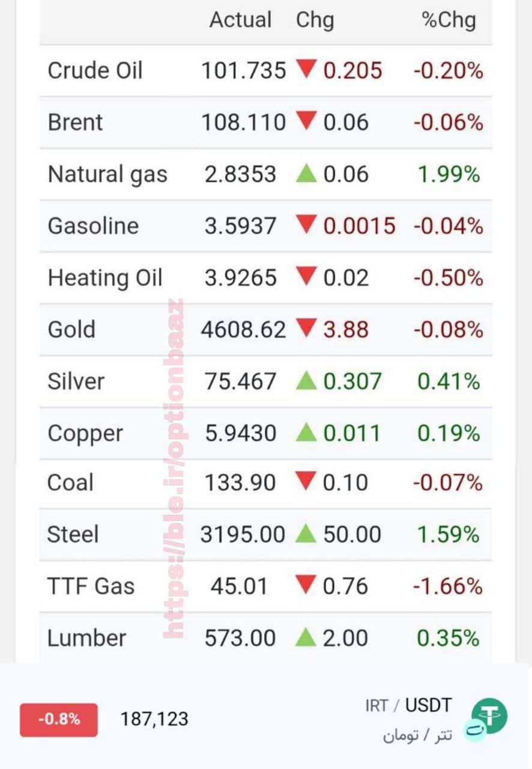
Task: Click the ble.ir/optionbaaz watermark link
Action: [x=174, y=469]
